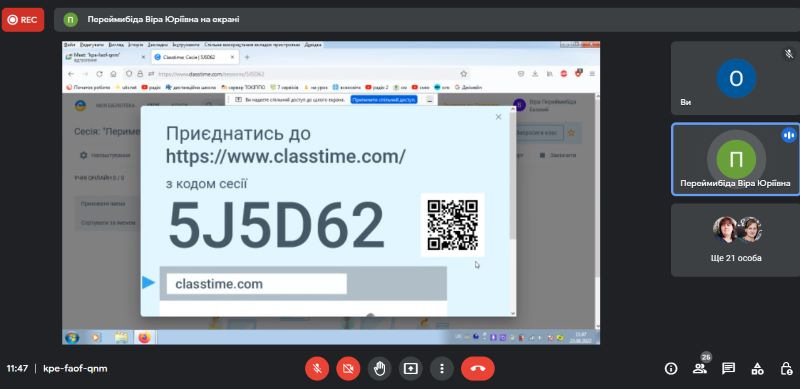
Task: Show the participants list (26 people)
Action: pos(700,369)
